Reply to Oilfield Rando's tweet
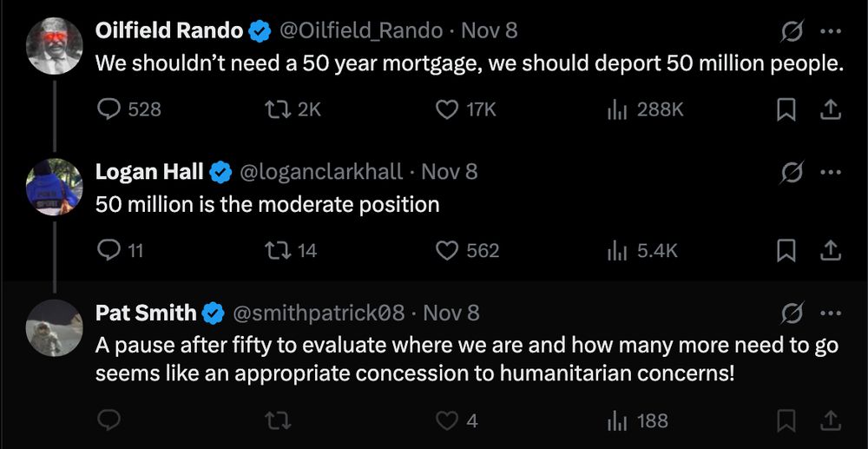Viewport: 868px width, 449px height. (108, 109)
